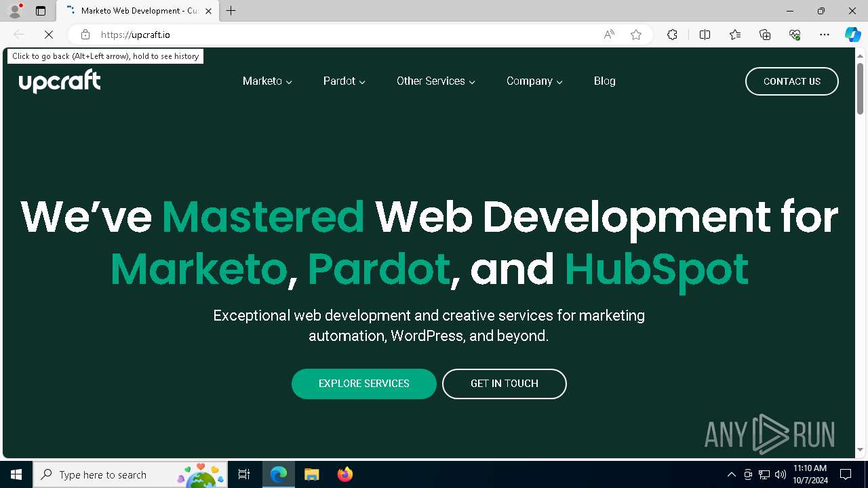Click the taskbar search box

[x=131, y=474]
